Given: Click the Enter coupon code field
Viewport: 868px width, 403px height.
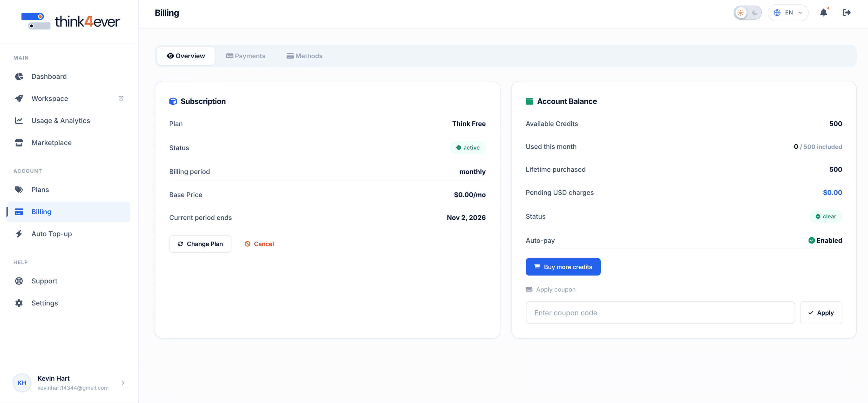Looking at the screenshot, I should [x=660, y=313].
